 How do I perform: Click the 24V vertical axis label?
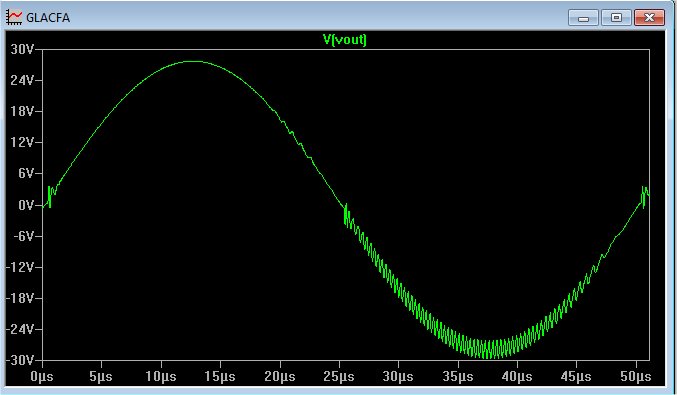coord(22,80)
